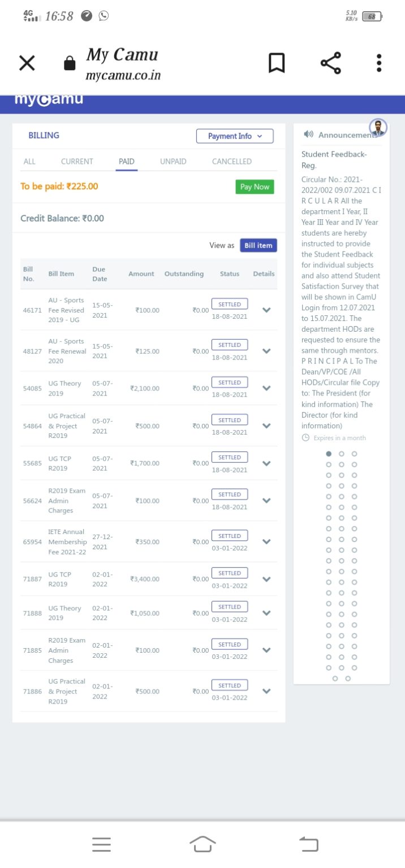
Task: Open the Payment Info dropdown
Action: click(235, 136)
